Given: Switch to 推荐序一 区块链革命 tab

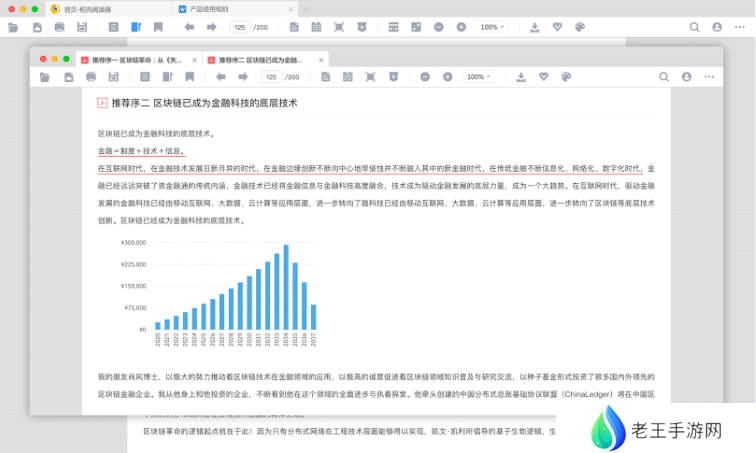Looking at the screenshot, I should pos(137,60).
